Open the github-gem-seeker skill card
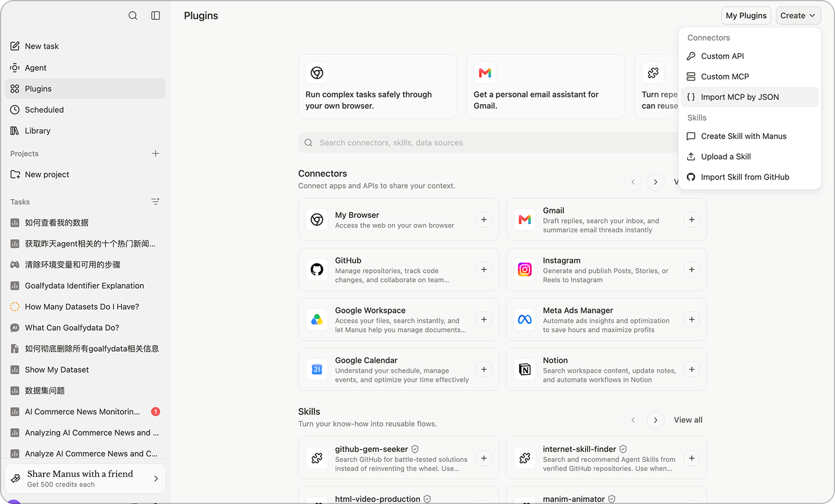The height and width of the screenshot is (504, 835). click(x=398, y=458)
